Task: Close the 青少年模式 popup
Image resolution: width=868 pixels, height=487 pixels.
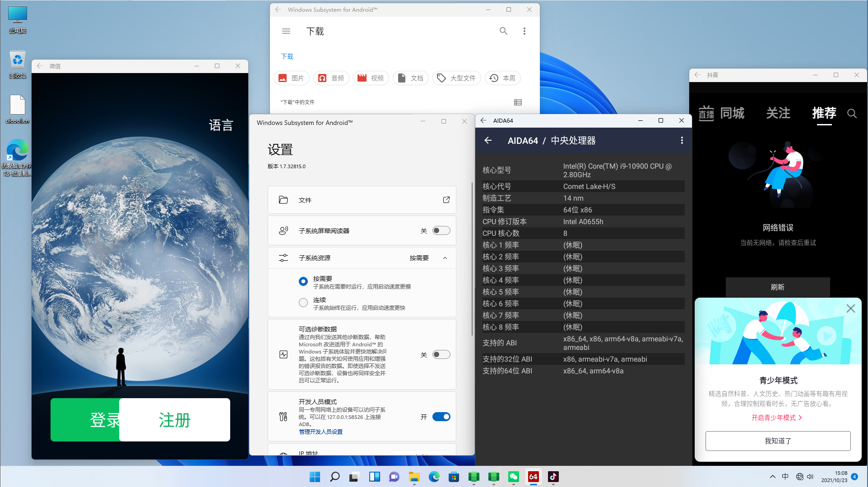Action: [850, 308]
